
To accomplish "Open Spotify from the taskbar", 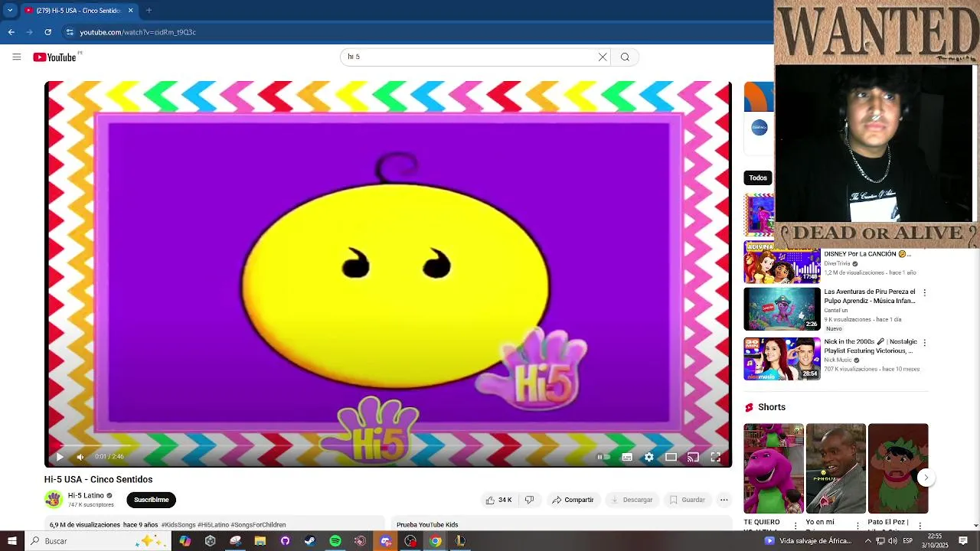I will point(335,541).
